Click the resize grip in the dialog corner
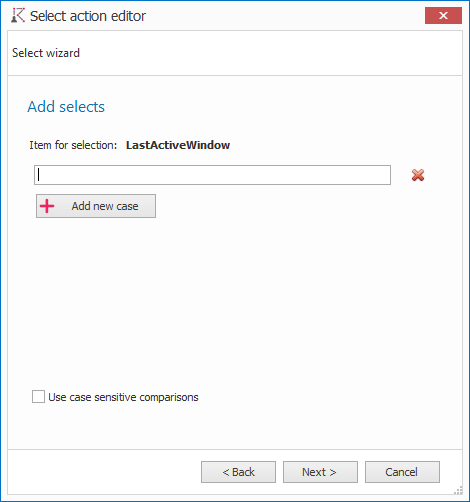Screen dimensions: 470x502 [x=458, y=490]
